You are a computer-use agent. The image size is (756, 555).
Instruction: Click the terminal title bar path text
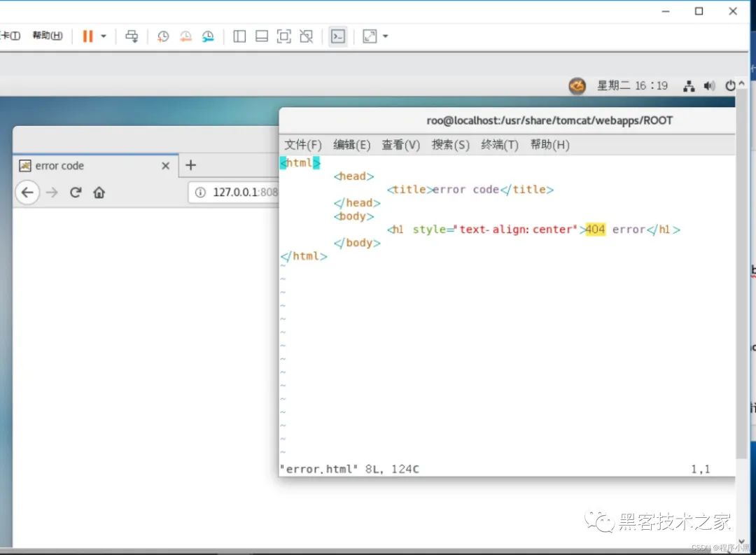549,120
